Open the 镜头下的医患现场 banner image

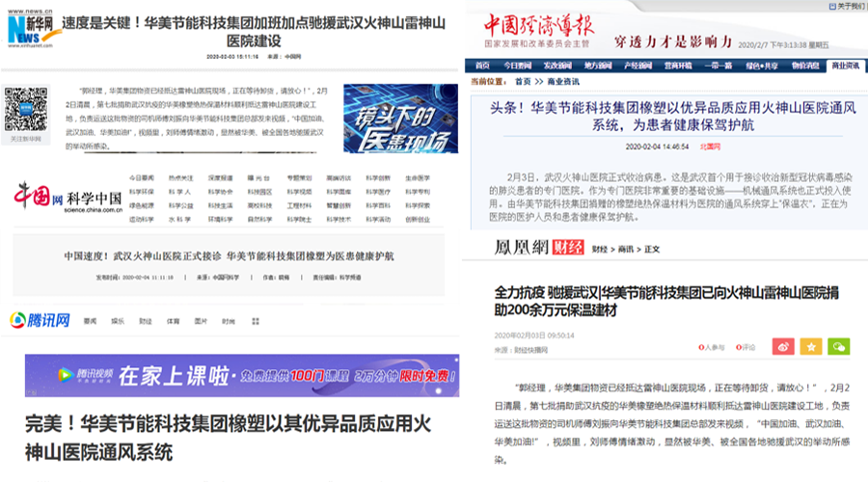click(x=400, y=119)
